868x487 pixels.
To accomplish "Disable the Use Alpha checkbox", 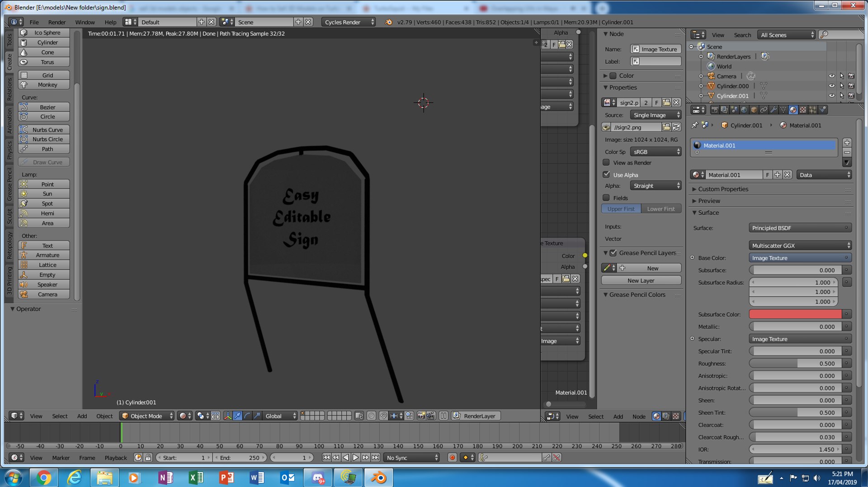I will coord(606,175).
